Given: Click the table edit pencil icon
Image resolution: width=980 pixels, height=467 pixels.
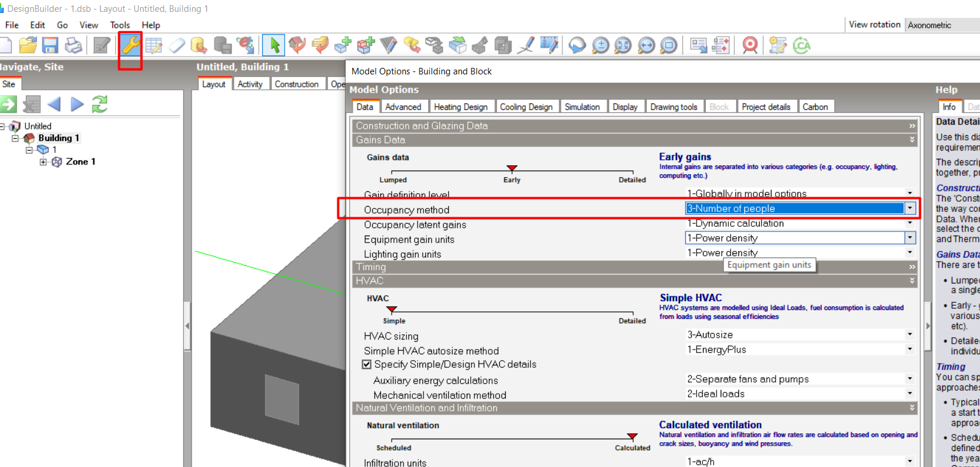Looking at the screenshot, I should pos(154,45).
